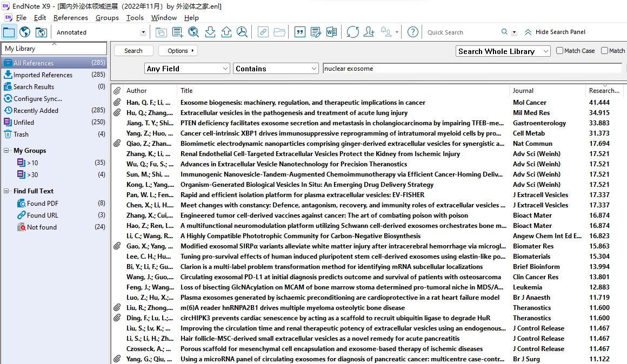The image size is (627, 364).
Task: Click the Sync Library circular arrows icon
Action: coord(352,32)
